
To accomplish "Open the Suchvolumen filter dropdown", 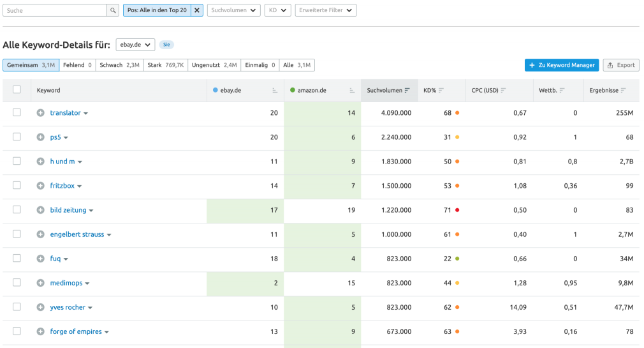I will click(234, 10).
